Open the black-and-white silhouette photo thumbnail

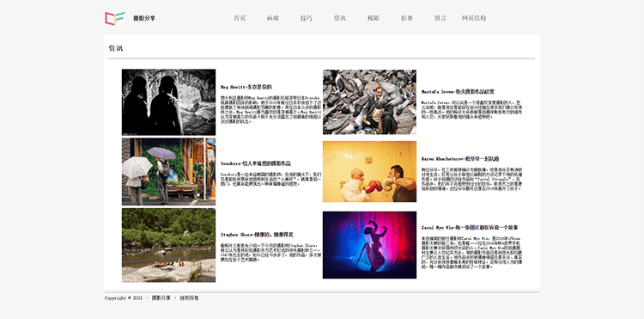coord(168,102)
